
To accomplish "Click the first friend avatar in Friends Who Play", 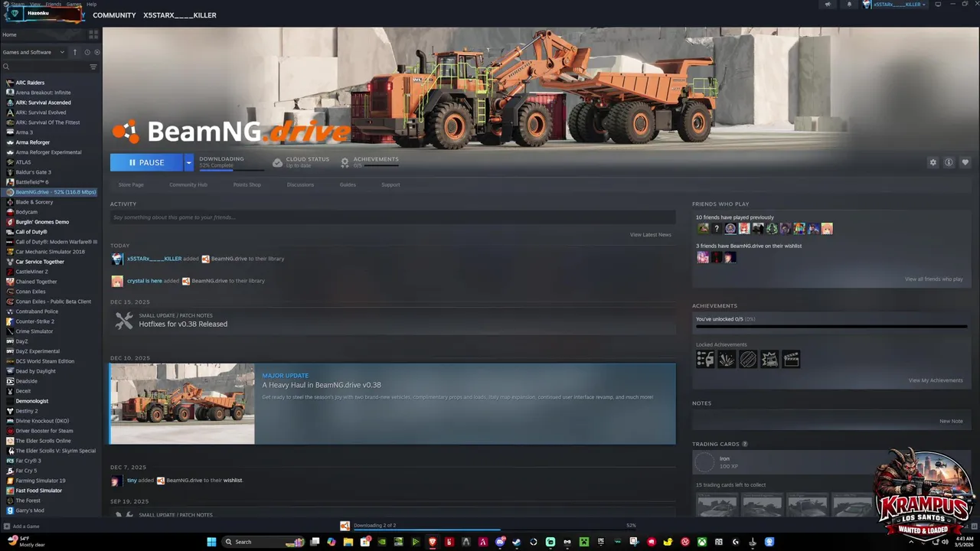I will 703,228.
